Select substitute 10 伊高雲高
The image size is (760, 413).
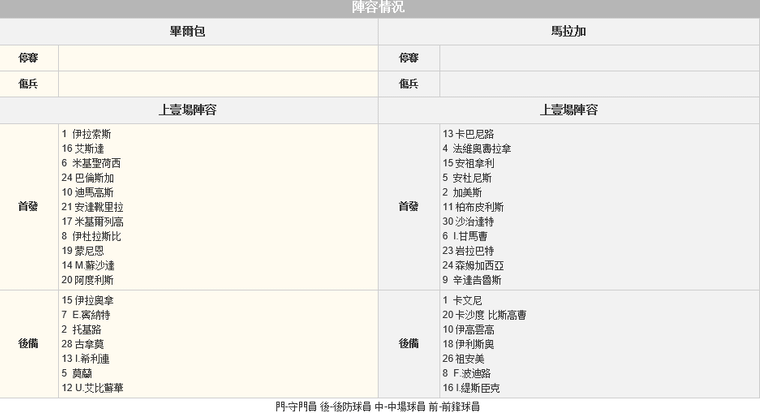click(x=468, y=330)
